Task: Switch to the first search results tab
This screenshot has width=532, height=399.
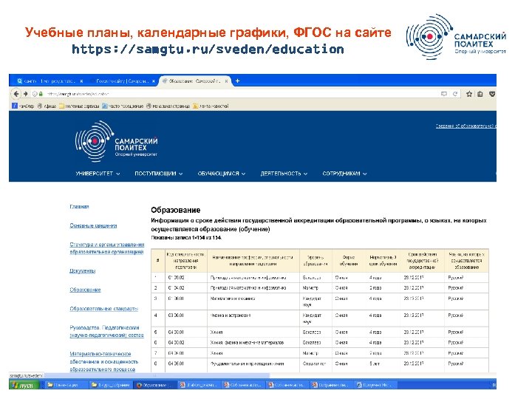Action: pos(50,81)
